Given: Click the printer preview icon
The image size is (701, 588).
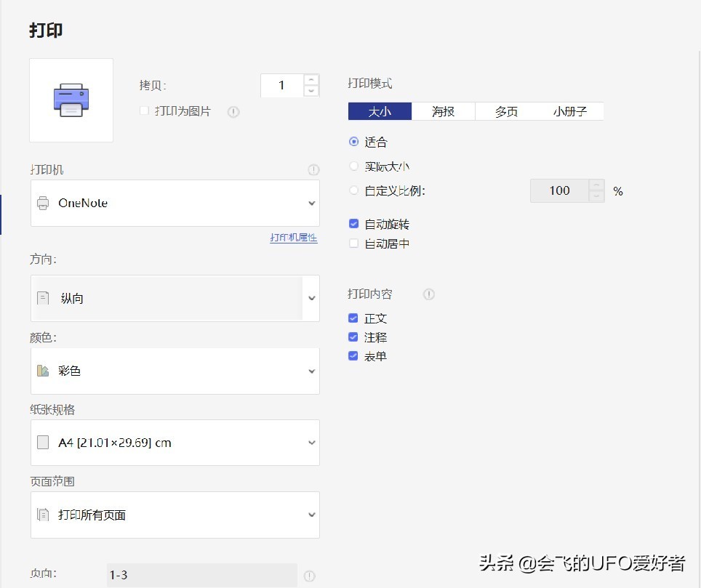Looking at the screenshot, I should pos(71,100).
